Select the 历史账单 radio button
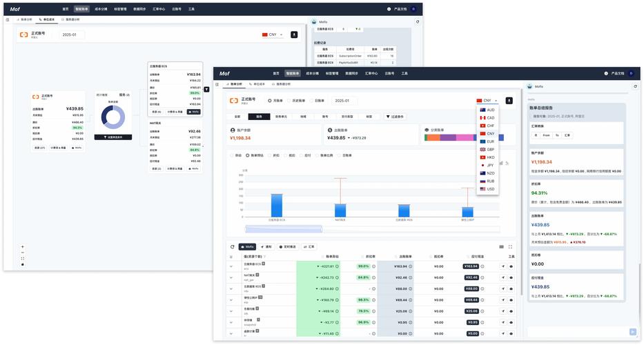 [289, 101]
